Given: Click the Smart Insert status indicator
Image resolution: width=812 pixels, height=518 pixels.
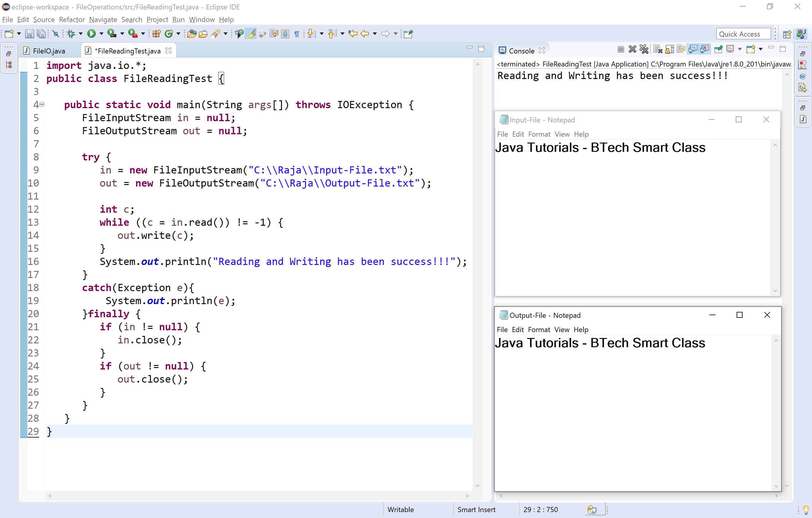Looking at the screenshot, I should 476,509.
